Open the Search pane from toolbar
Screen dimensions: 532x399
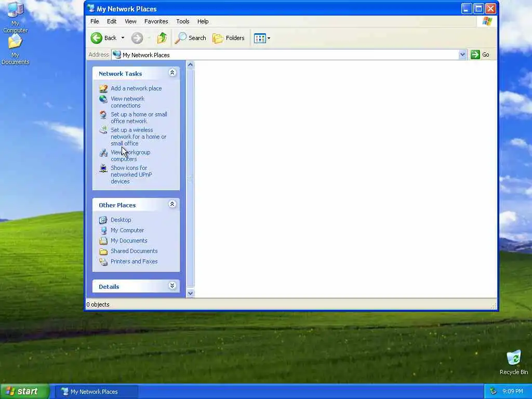tap(190, 38)
